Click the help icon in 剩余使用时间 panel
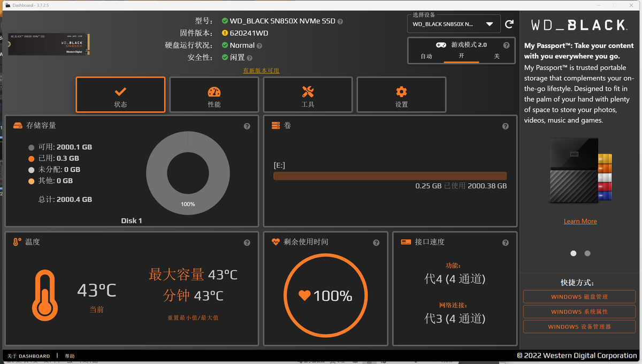 (x=376, y=243)
